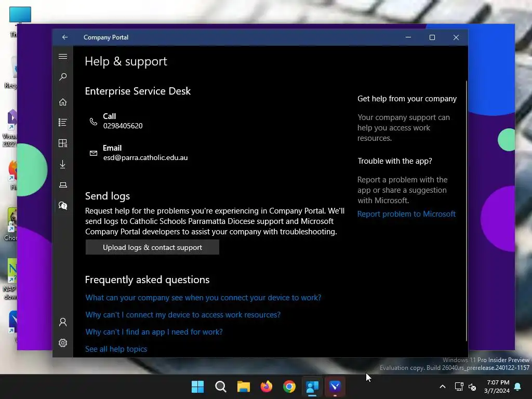The image size is (532, 399).
Task: Click Get help from your company heading
Action: pyautogui.click(x=407, y=99)
